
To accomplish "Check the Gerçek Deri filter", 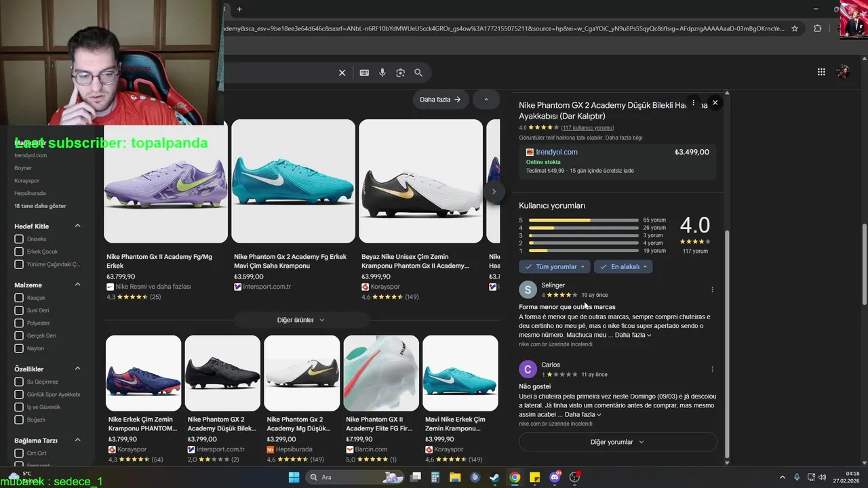I will click(19, 335).
